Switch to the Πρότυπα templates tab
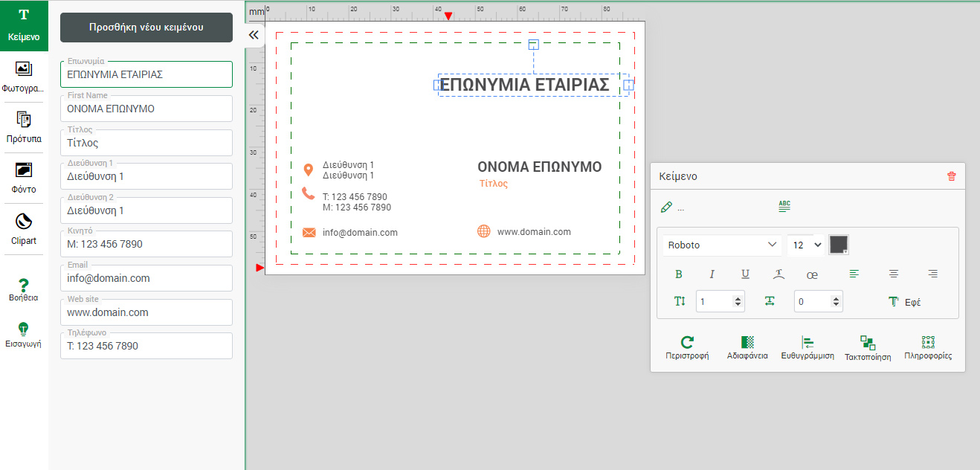 pyautogui.click(x=24, y=126)
